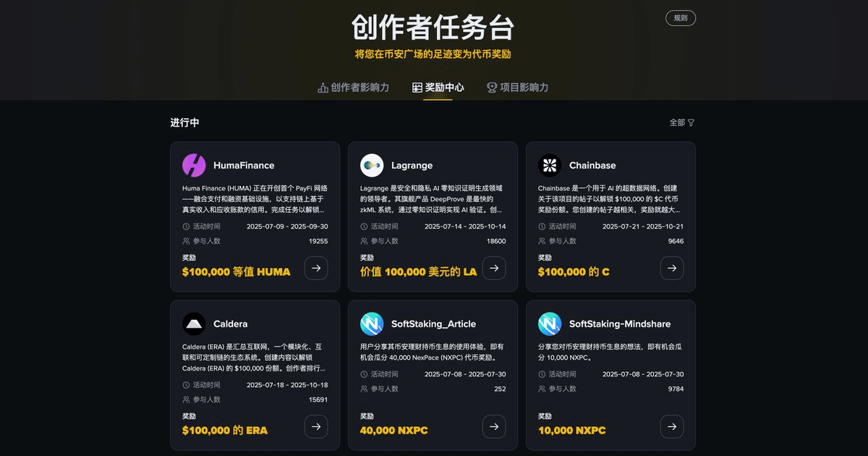Open the 规则 rules button

[x=681, y=18]
